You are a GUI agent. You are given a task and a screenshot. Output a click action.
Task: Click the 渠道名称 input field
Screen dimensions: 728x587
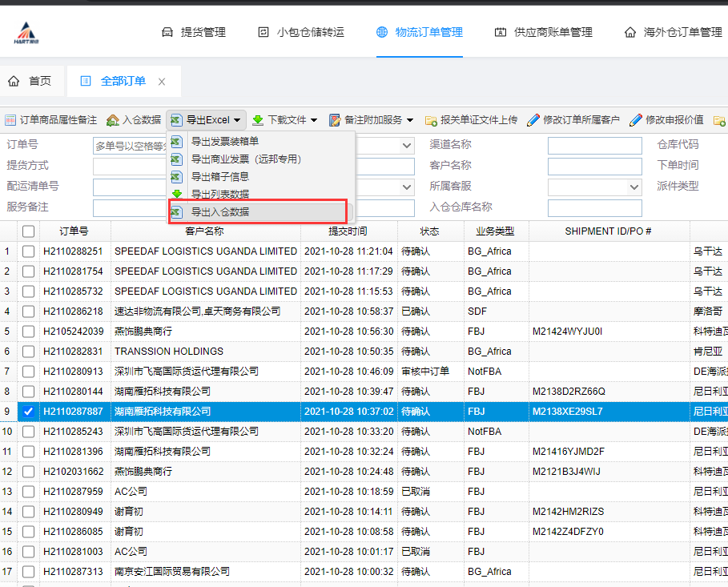pyautogui.click(x=594, y=145)
